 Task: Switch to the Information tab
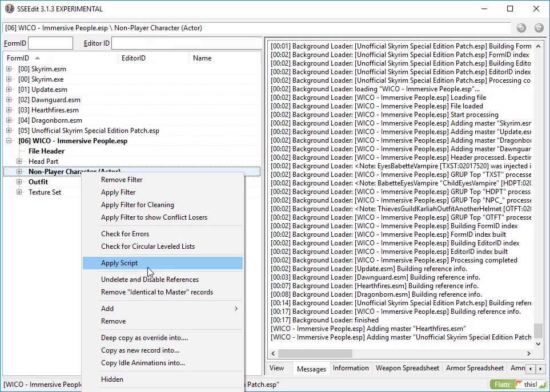point(351,368)
